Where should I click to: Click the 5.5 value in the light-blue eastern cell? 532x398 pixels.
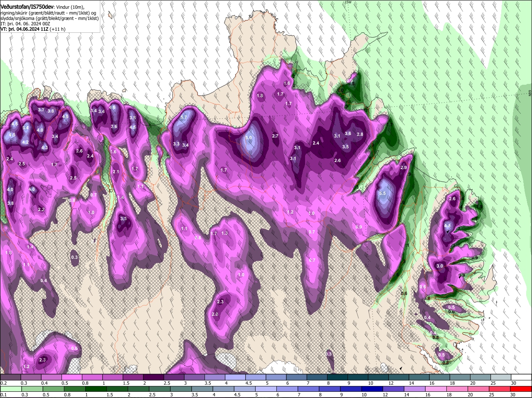click(x=383, y=194)
